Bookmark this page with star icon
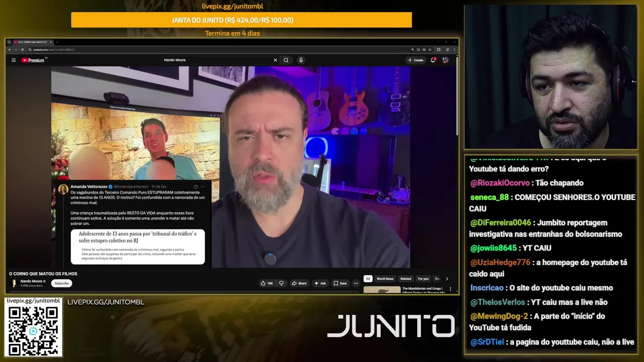This screenshot has width=644, height=362. pos(430,50)
